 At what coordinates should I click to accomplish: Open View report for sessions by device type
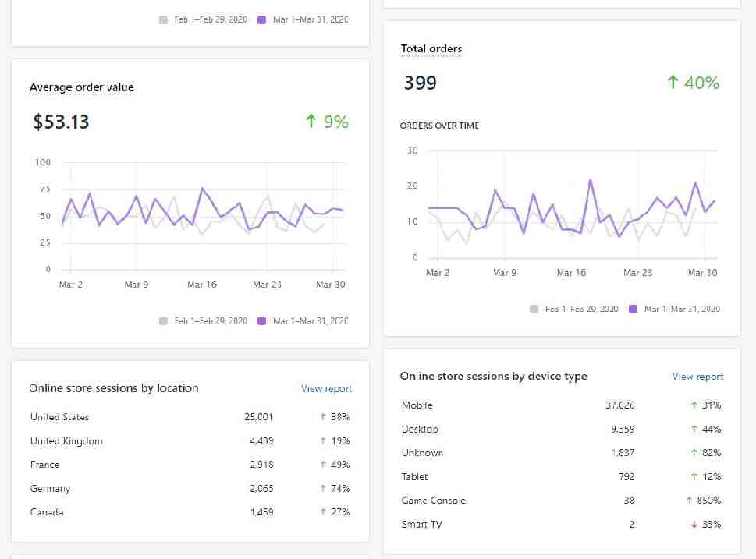pos(697,377)
